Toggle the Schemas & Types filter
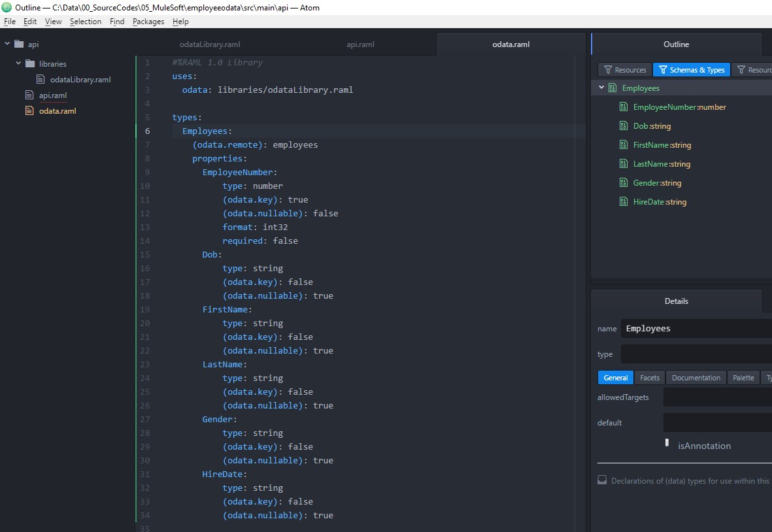The width and height of the screenshot is (772, 532). point(691,70)
